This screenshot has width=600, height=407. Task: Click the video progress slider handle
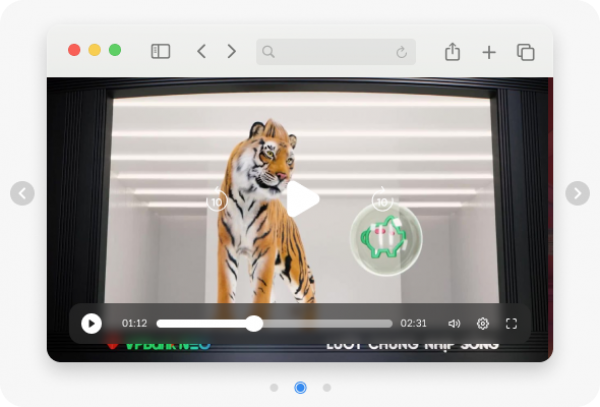[254, 323]
